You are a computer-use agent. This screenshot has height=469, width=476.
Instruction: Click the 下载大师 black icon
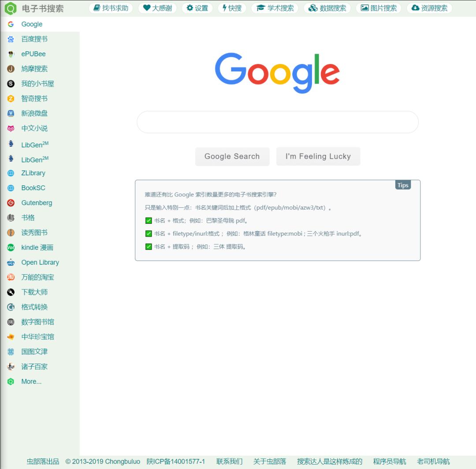coord(11,292)
